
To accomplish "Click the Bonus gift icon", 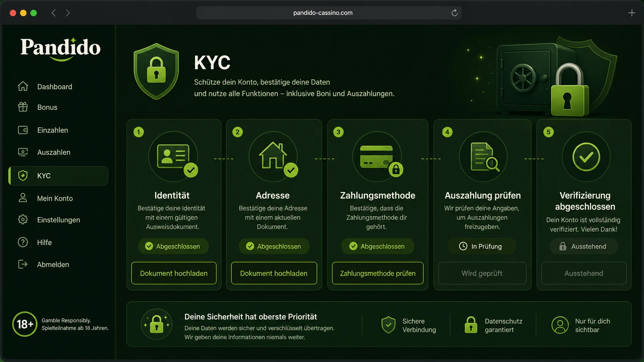I will (23, 107).
